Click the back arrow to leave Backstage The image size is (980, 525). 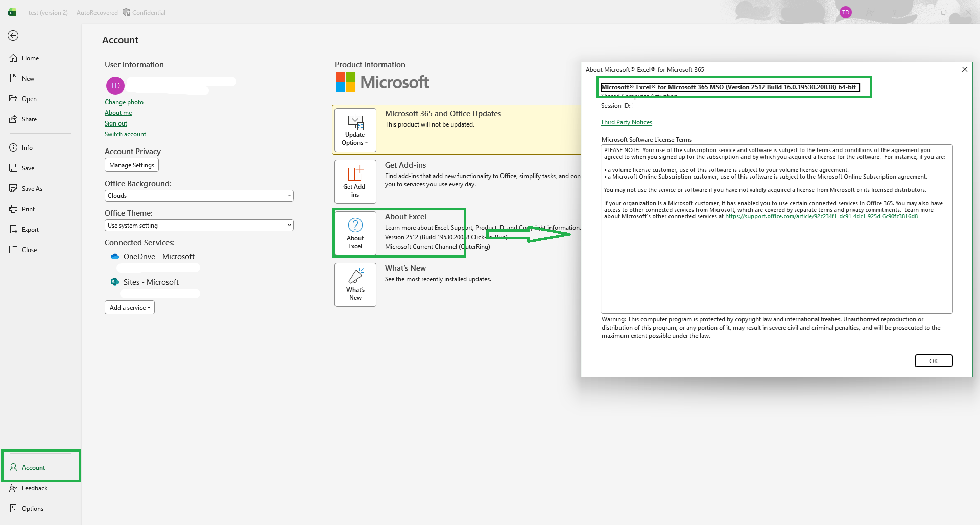13,35
